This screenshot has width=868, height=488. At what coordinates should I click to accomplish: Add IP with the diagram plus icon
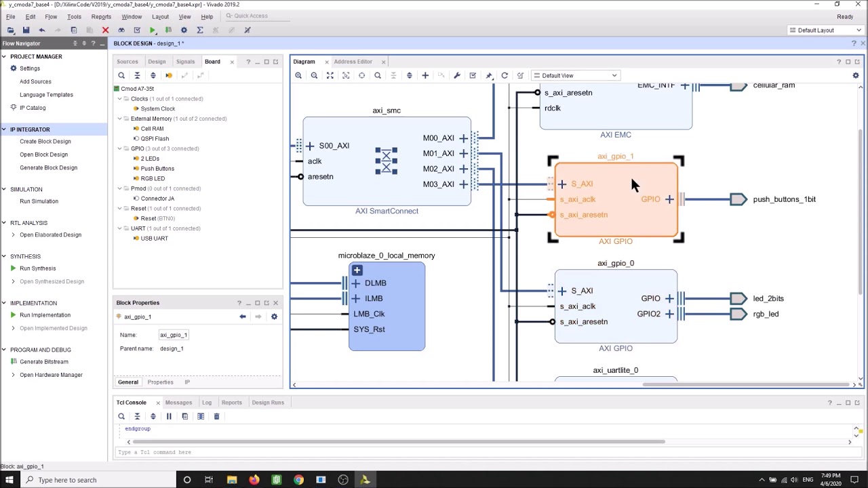point(425,75)
